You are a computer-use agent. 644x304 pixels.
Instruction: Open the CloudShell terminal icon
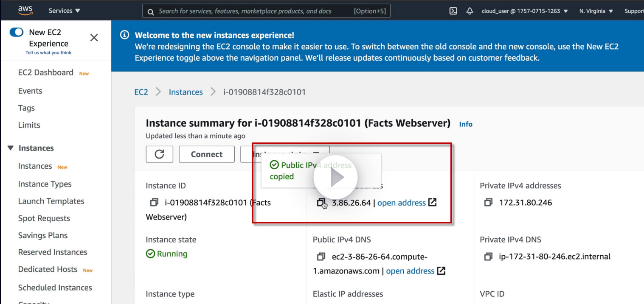(x=453, y=11)
